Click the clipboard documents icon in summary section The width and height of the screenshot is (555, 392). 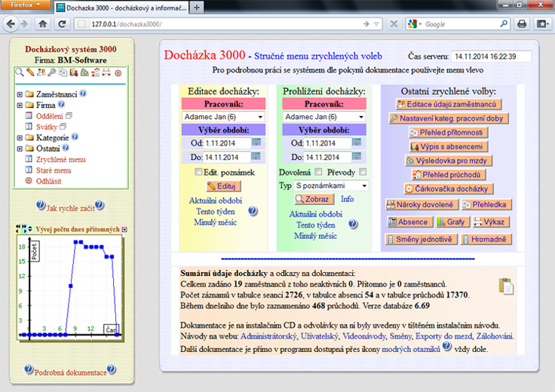(x=506, y=286)
